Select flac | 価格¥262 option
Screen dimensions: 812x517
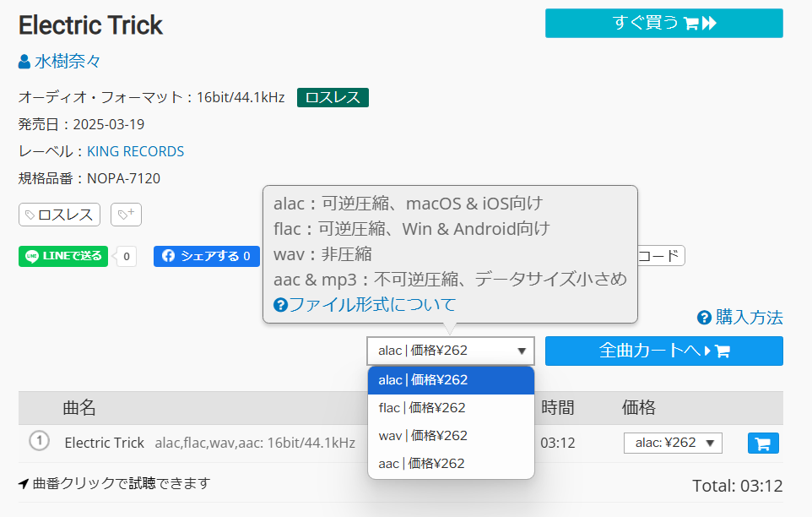pyautogui.click(x=451, y=408)
